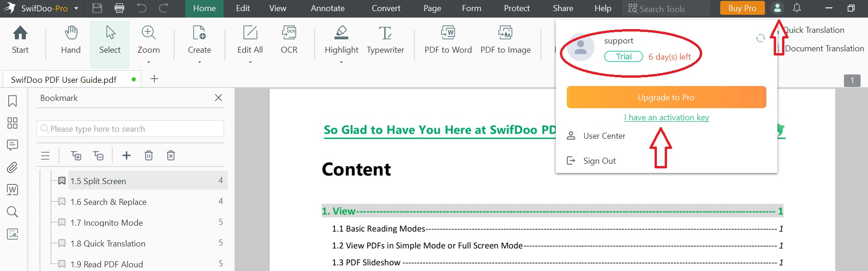Expand the Highlight dropdown arrow
Viewport: 868px width, 271px height.
tap(341, 62)
